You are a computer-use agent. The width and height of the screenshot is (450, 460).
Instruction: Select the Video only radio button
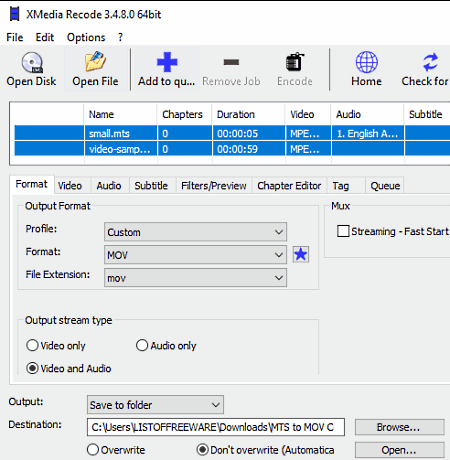[32, 345]
